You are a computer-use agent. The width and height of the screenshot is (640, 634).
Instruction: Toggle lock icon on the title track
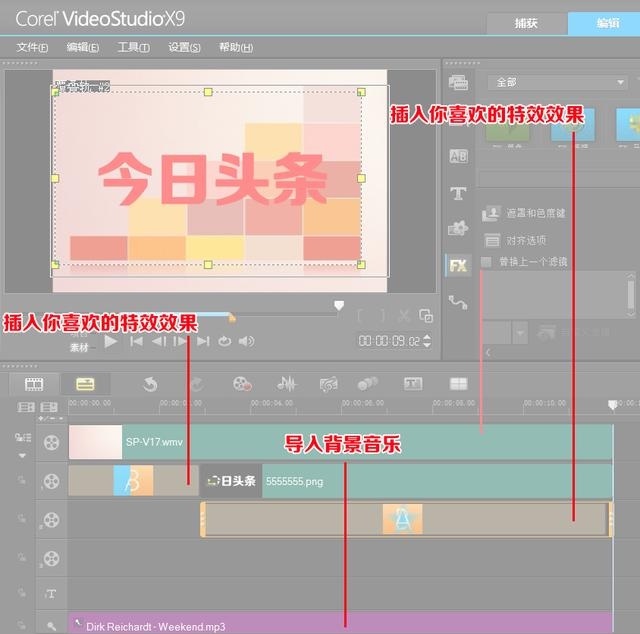pos(22,593)
